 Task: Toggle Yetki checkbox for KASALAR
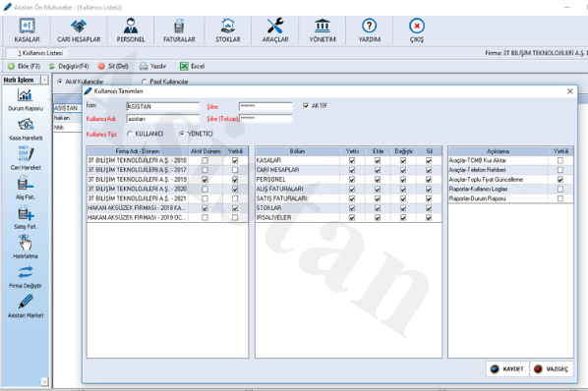[352, 160]
